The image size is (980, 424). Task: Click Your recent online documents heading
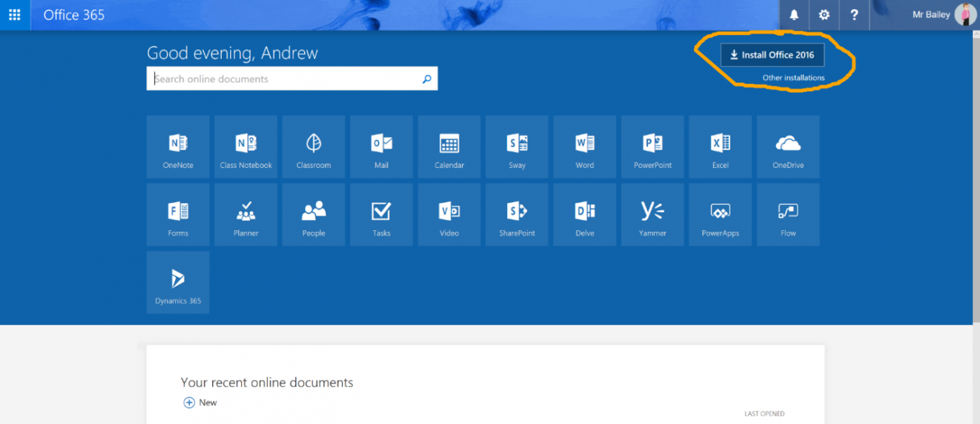coord(267,382)
